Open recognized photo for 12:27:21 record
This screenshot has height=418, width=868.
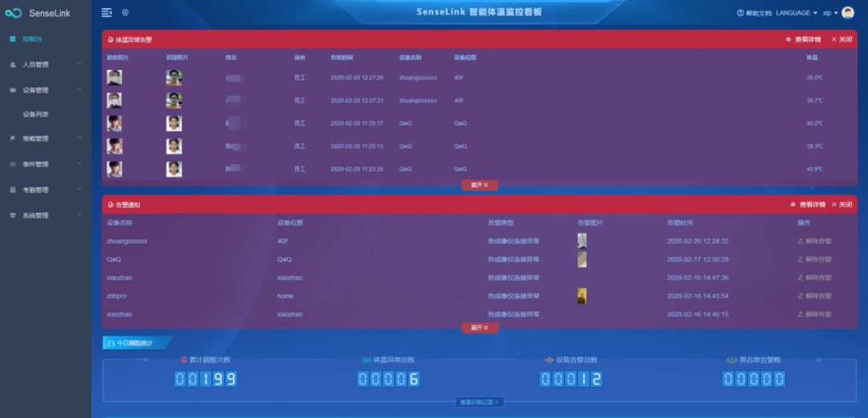pos(174,100)
